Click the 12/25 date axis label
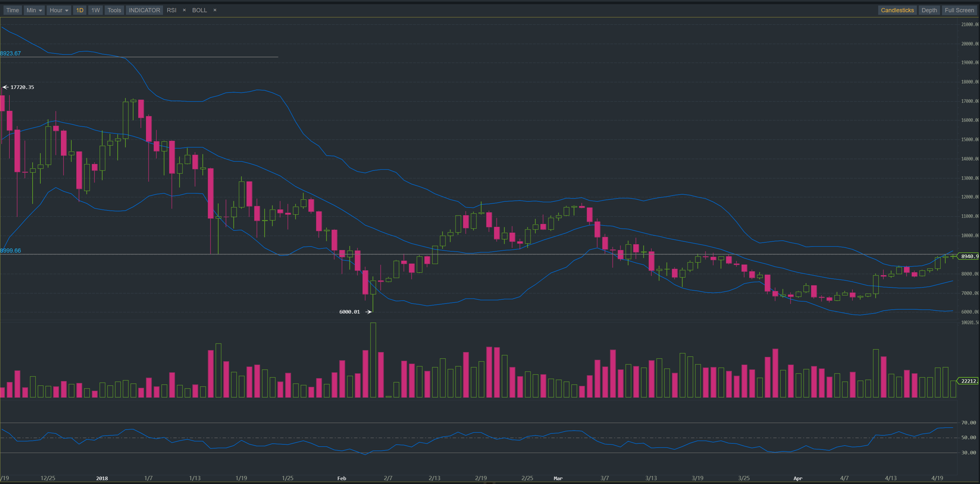Image resolution: width=980 pixels, height=484 pixels. (48, 478)
